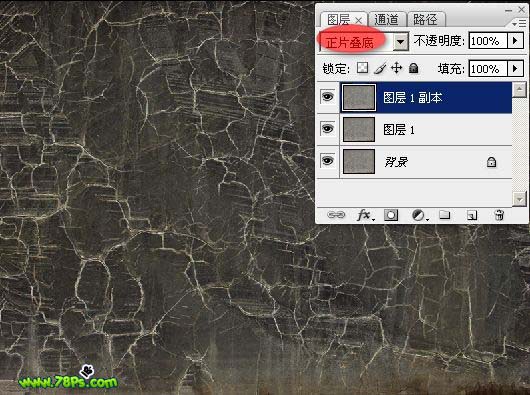This screenshot has width=530, height=395.
Task: Select the 图层 1 layer row
Action: (x=426, y=129)
